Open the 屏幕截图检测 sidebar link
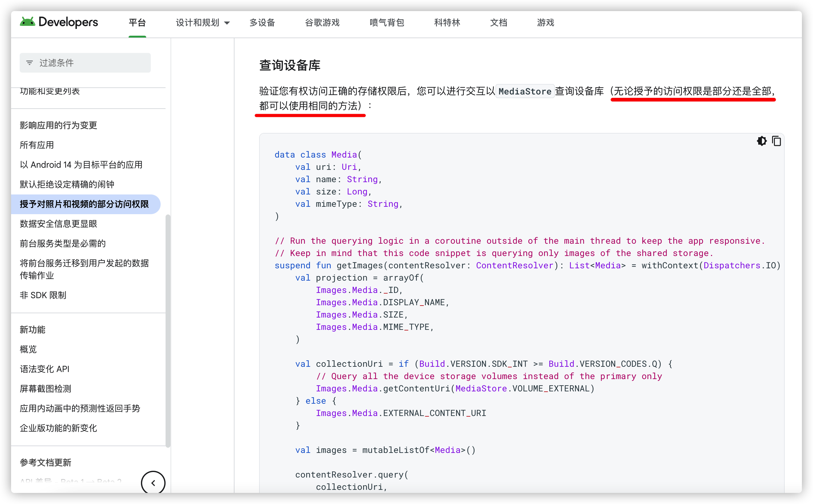 tap(45, 388)
